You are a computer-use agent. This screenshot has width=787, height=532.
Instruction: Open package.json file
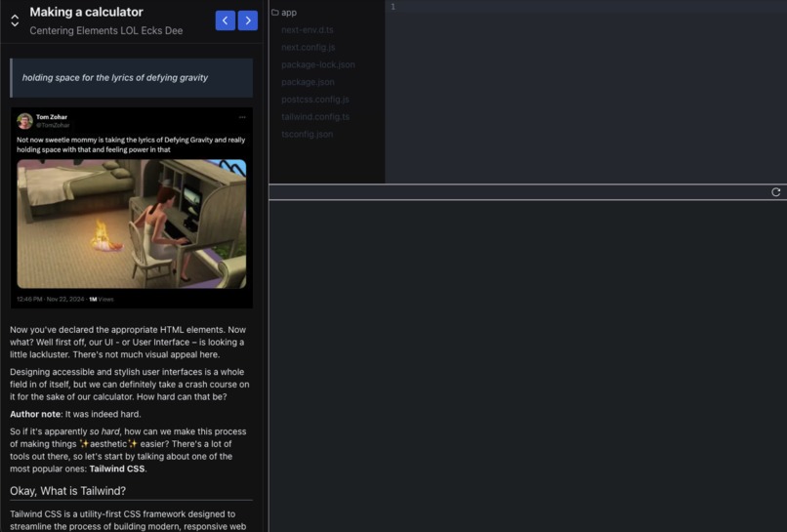coord(308,82)
